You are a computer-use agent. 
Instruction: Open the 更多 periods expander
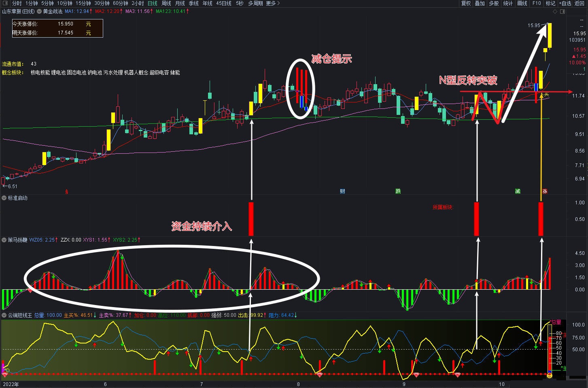273,3
